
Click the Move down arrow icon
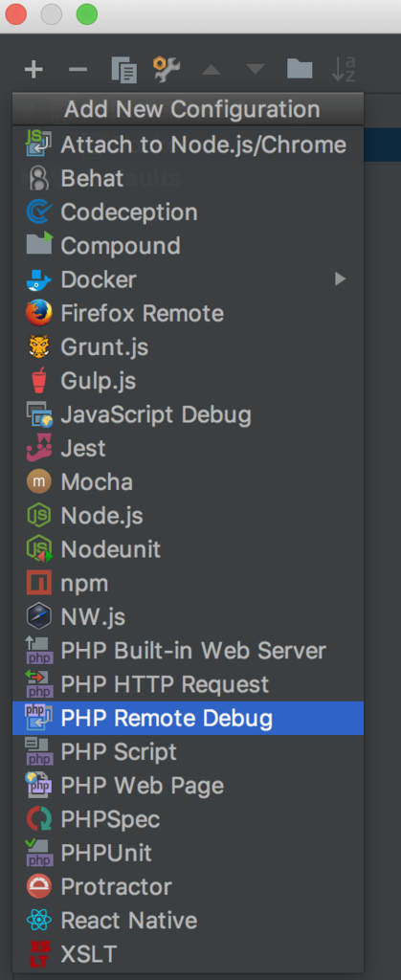click(255, 69)
